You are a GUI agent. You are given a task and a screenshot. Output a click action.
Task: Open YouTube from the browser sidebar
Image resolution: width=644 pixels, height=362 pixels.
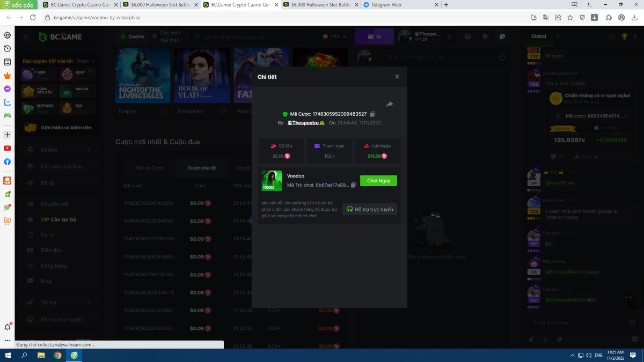click(8, 148)
